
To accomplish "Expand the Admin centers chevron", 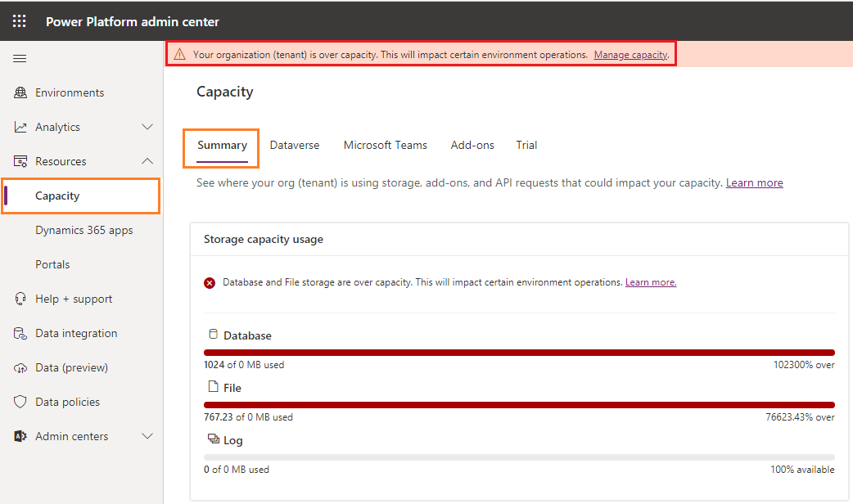I will tap(147, 436).
